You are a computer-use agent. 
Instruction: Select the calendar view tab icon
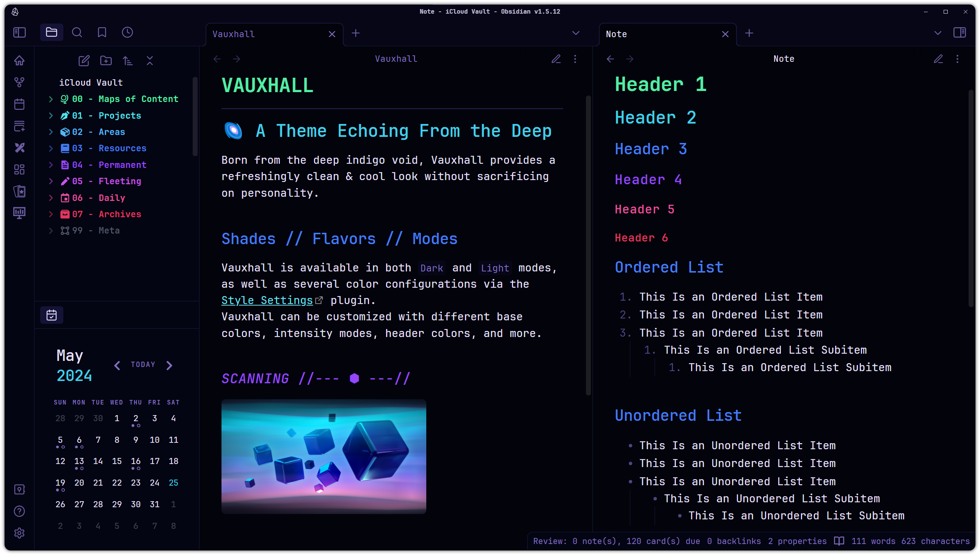click(x=52, y=315)
